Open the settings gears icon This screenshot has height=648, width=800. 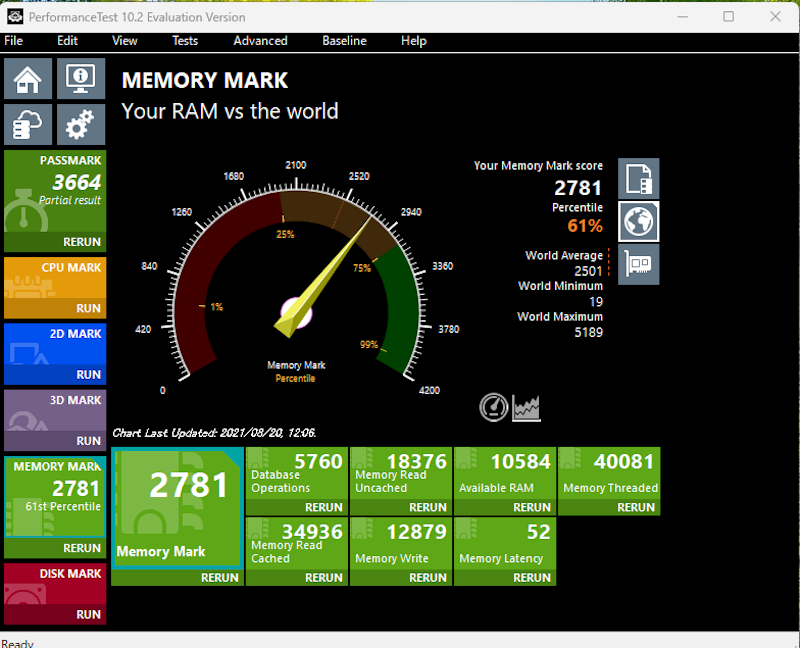81,124
